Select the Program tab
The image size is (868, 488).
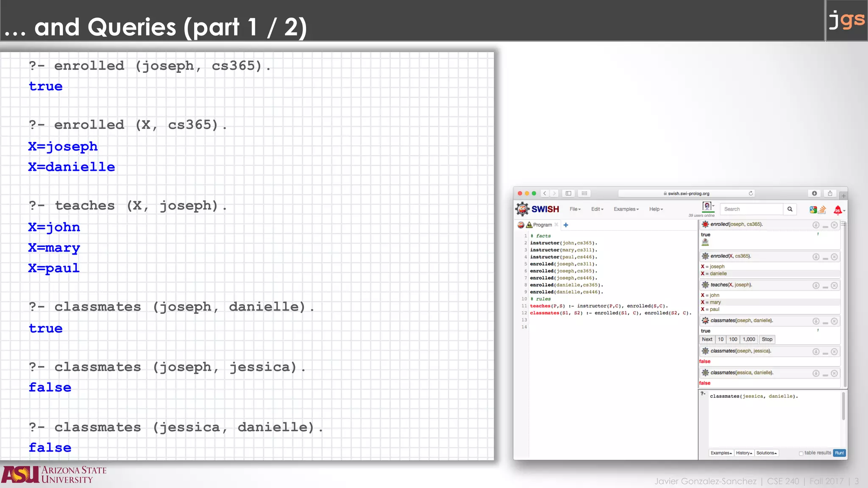[x=542, y=225]
